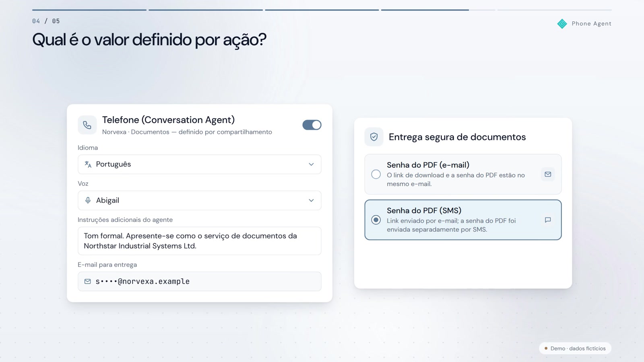
Task: Click the first progress bar segment
Action: pos(89,10)
